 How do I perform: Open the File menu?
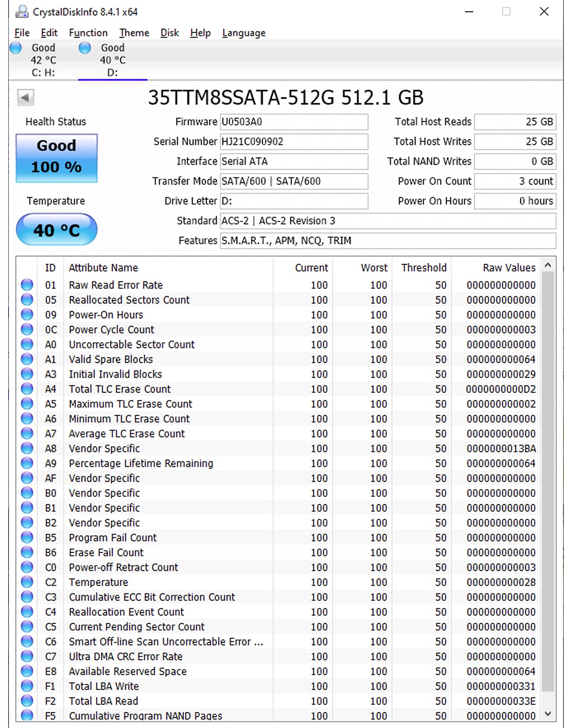pyautogui.click(x=22, y=33)
